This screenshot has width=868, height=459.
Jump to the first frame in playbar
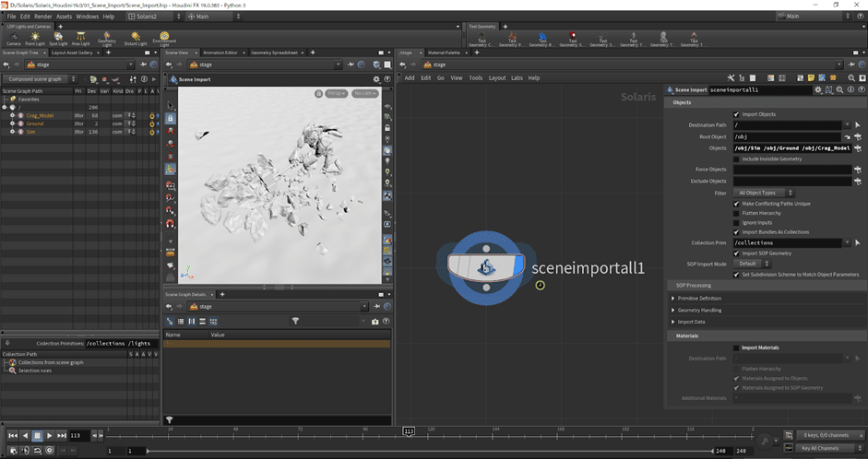pos(13,435)
